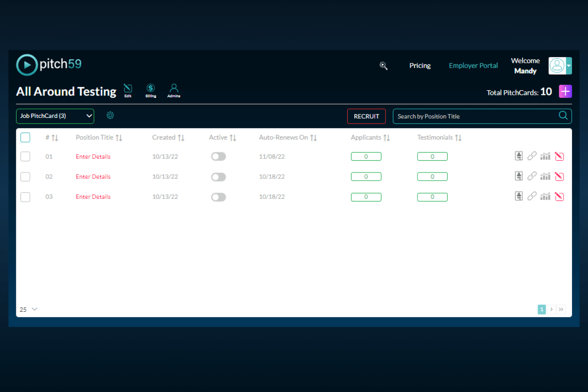Click the table settings gear icon

(x=110, y=115)
